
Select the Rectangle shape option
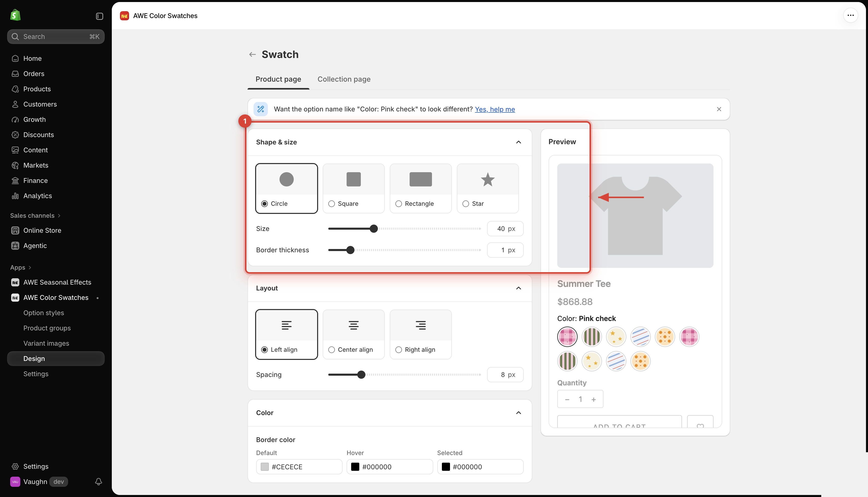coord(420,188)
